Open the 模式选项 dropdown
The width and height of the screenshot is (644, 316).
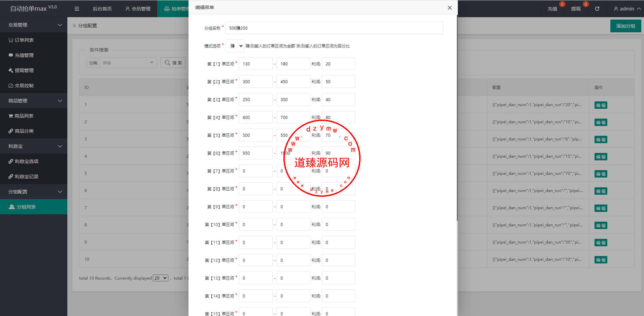tap(235, 46)
